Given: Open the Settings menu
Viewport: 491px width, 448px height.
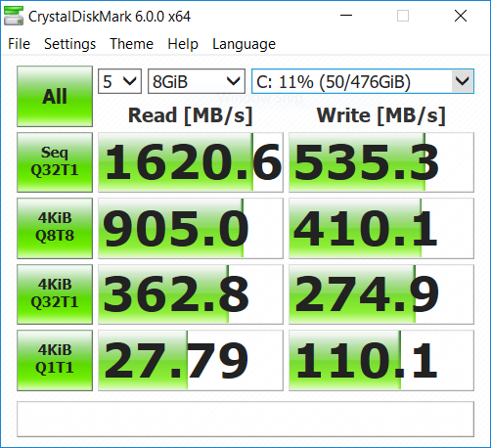Looking at the screenshot, I should (x=70, y=44).
